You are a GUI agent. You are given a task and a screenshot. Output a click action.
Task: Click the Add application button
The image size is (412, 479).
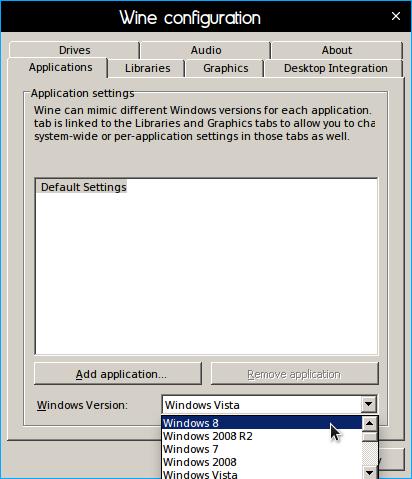(118, 374)
